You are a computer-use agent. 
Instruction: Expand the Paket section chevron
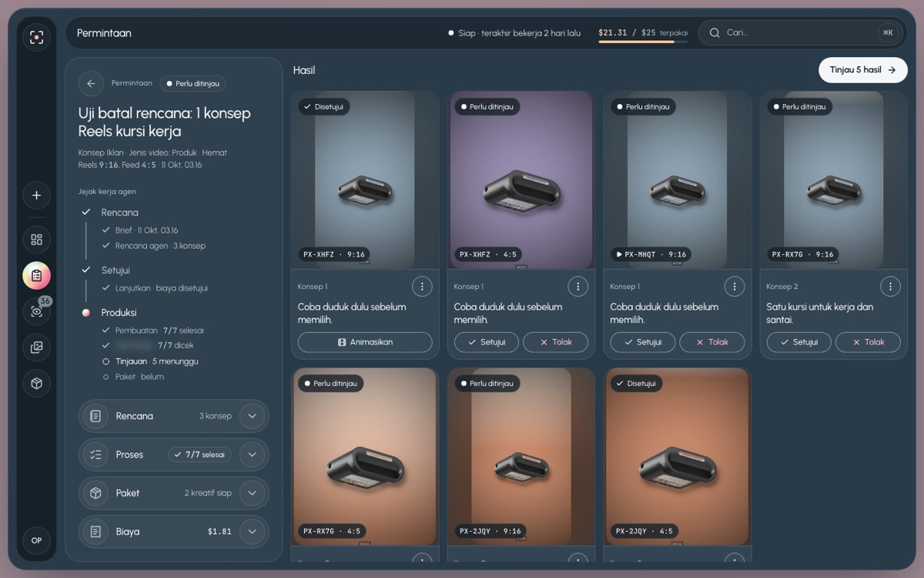tap(252, 493)
